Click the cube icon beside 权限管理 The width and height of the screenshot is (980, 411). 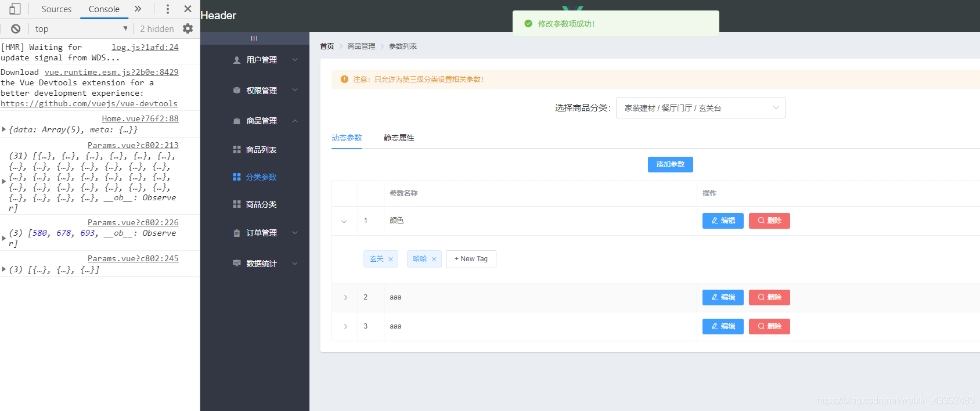(x=237, y=91)
